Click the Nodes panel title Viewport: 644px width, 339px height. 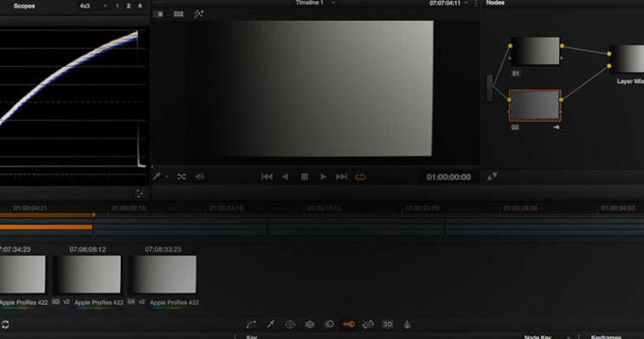pos(496,3)
